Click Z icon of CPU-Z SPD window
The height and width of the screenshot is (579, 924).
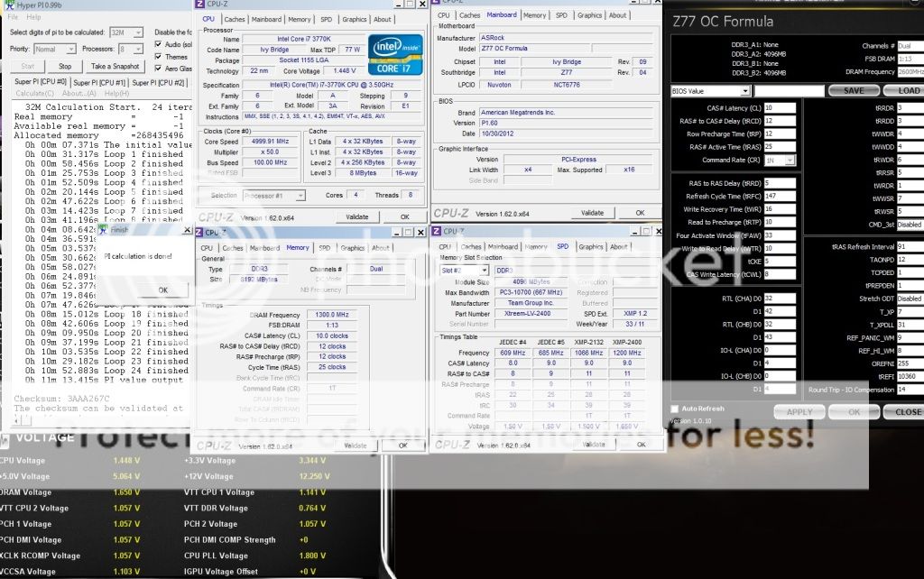[438, 232]
